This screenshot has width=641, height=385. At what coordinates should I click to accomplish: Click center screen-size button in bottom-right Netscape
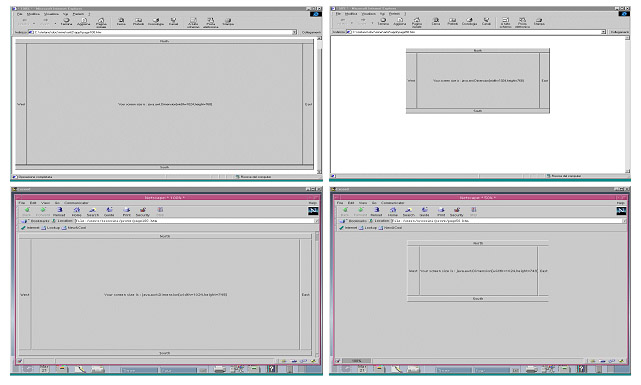point(478,271)
